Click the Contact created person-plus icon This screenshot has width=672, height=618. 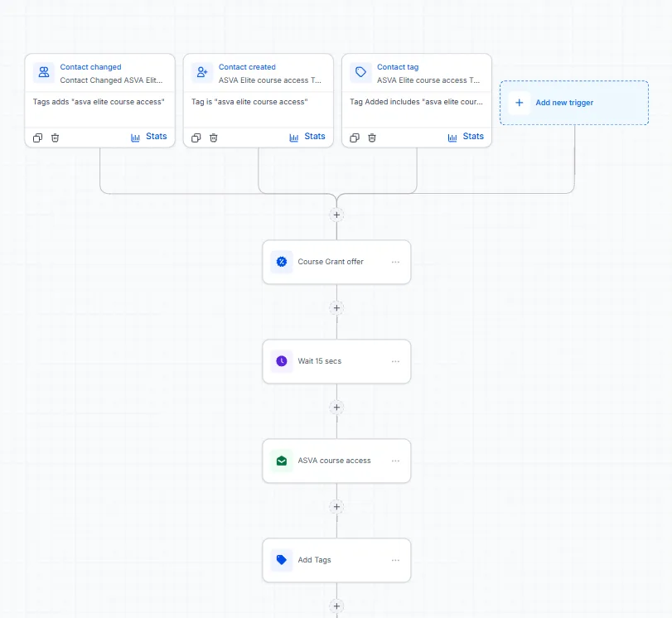click(202, 72)
